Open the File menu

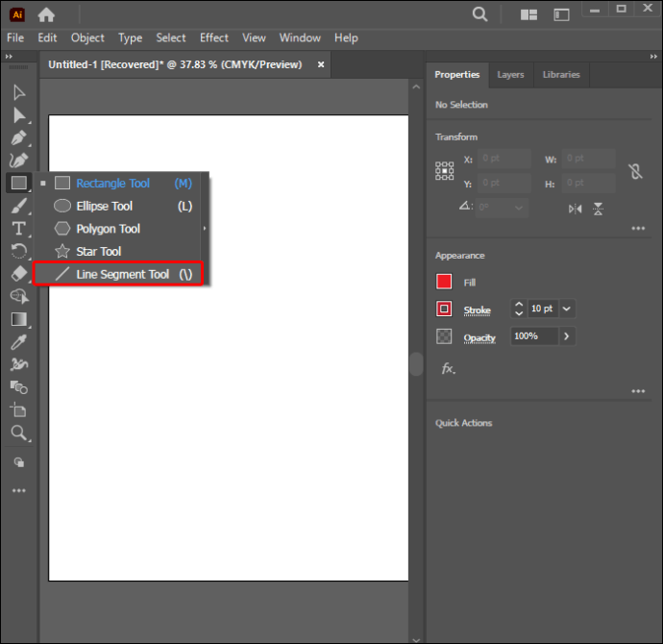click(15, 38)
